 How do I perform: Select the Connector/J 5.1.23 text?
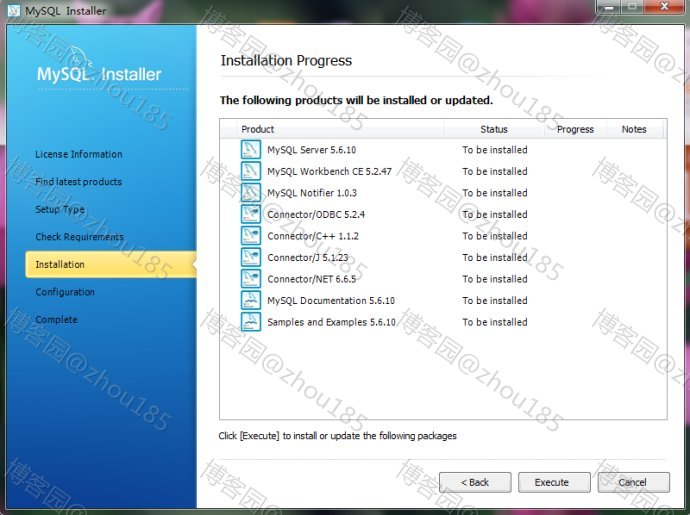point(308,258)
